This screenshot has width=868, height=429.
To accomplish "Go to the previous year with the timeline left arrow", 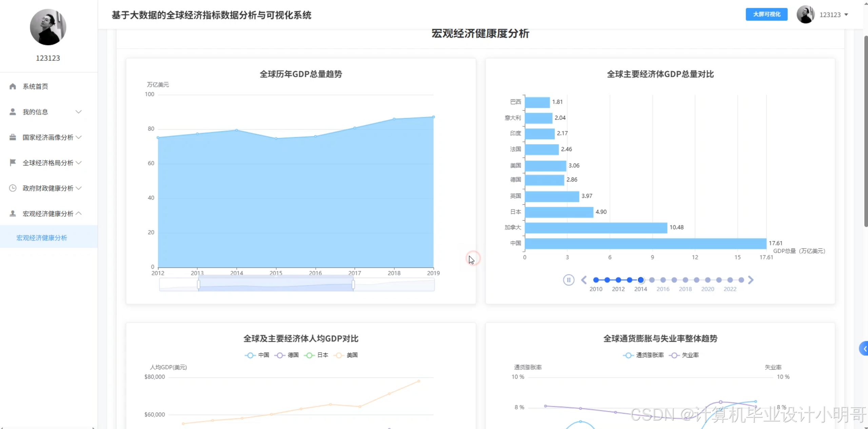I will 584,280.
